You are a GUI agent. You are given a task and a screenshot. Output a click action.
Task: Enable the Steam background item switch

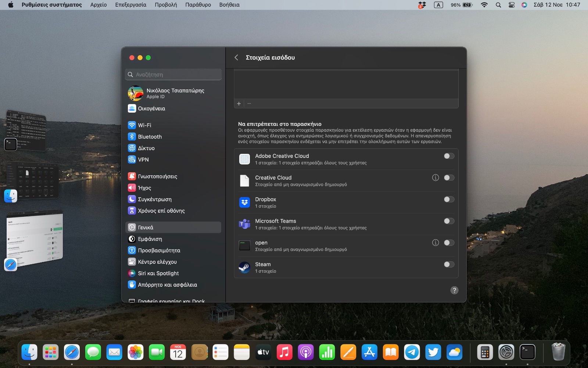point(449,264)
